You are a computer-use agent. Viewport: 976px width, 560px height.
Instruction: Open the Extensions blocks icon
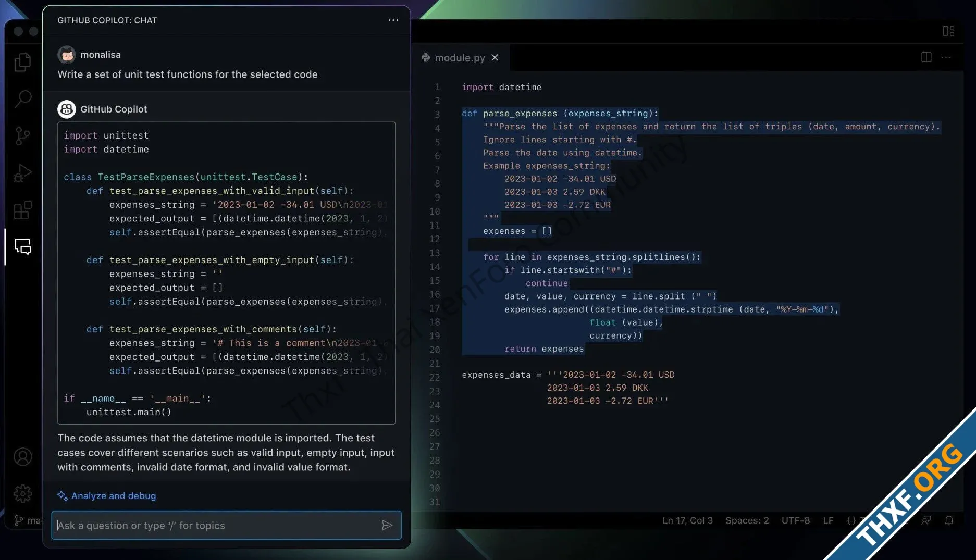22,210
